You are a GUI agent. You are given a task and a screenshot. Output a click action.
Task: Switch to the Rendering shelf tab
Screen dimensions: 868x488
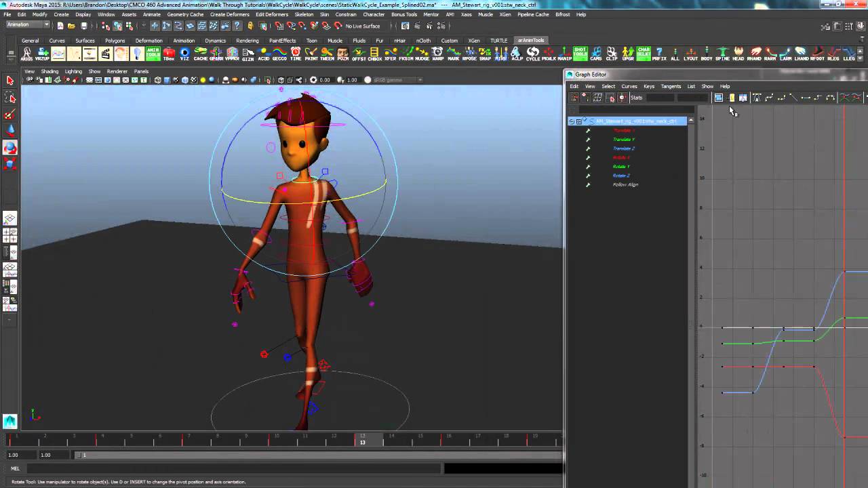[248, 41]
